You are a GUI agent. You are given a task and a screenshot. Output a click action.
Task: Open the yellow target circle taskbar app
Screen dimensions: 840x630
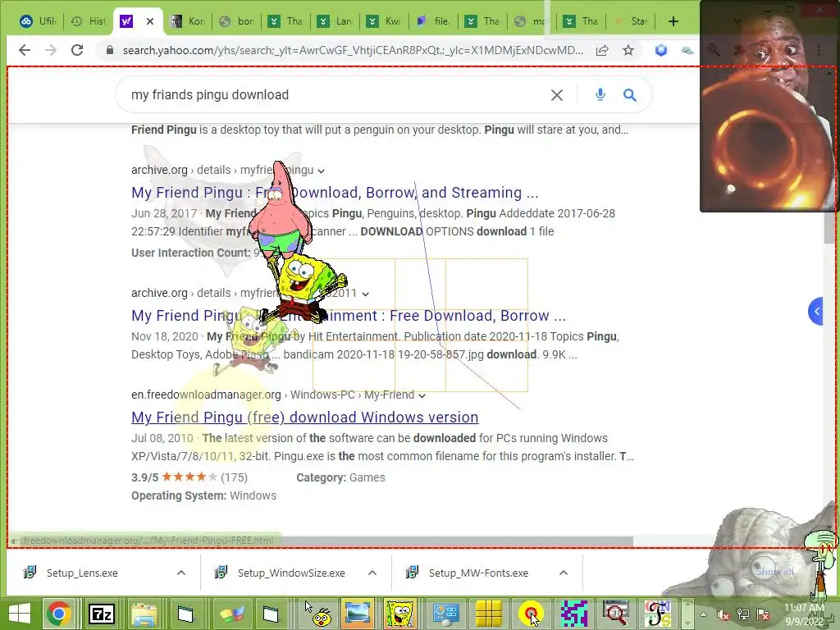click(x=531, y=614)
